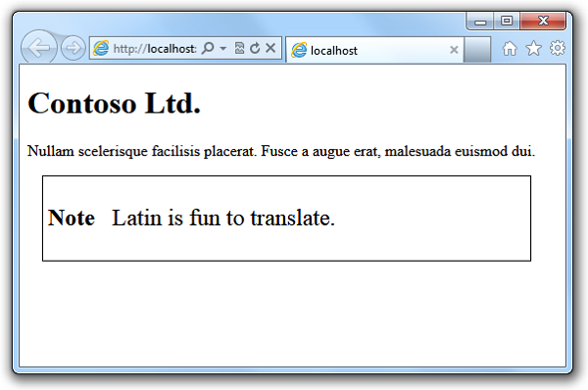Close the localhost tab
Screen dimensions: 588x390
pyautogui.click(x=454, y=50)
